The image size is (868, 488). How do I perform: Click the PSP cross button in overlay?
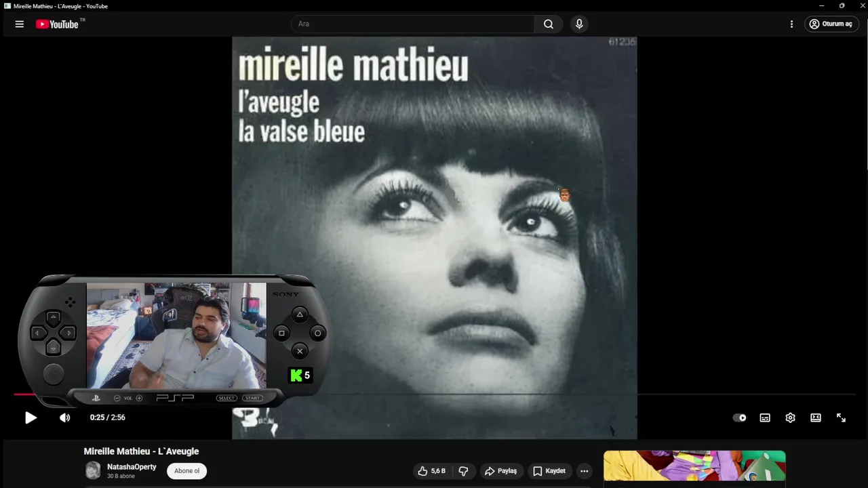300,351
